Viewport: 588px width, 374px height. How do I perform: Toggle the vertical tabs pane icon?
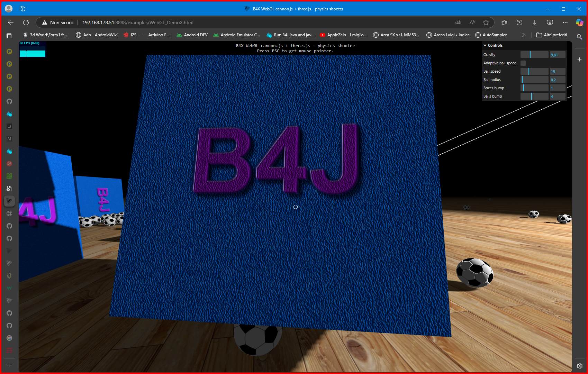[9, 35]
